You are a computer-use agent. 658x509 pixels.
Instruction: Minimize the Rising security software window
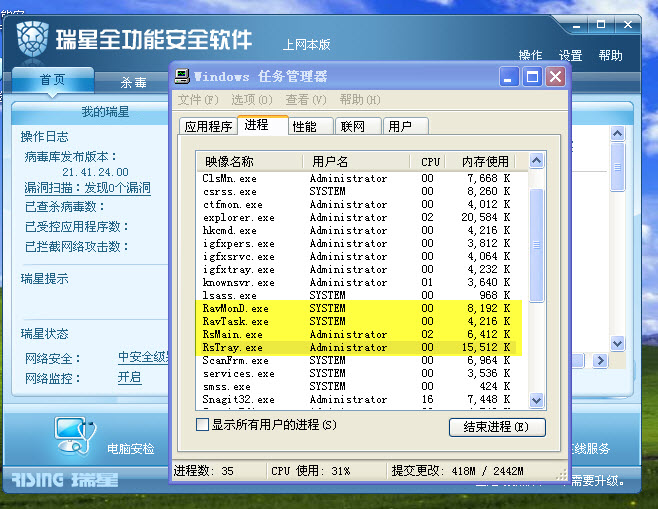point(576,26)
